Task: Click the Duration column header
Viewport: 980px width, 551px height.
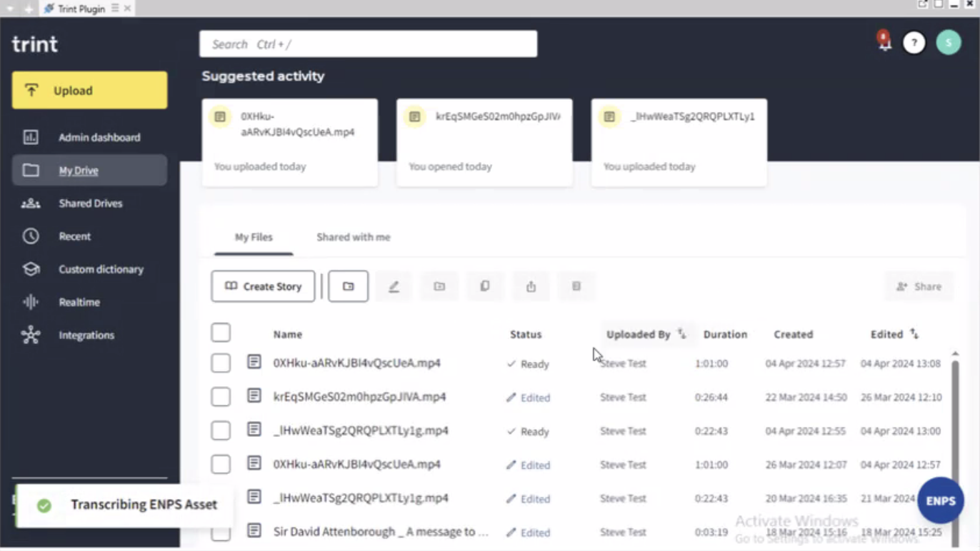Action: pyautogui.click(x=725, y=334)
